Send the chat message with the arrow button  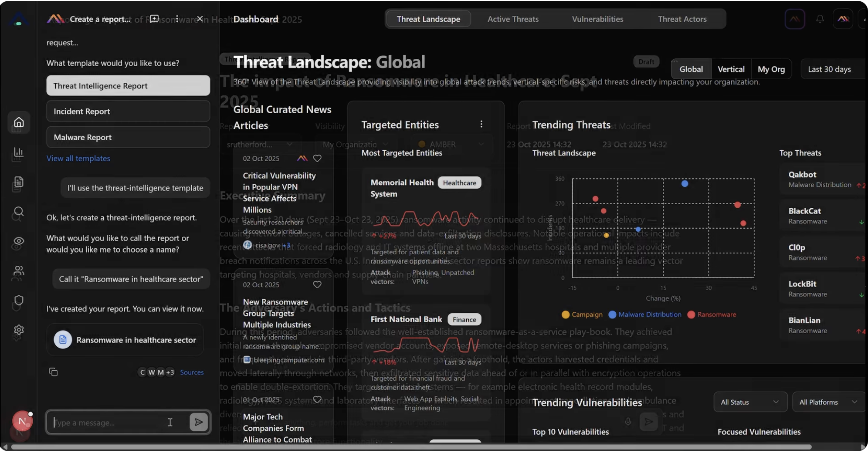click(199, 422)
